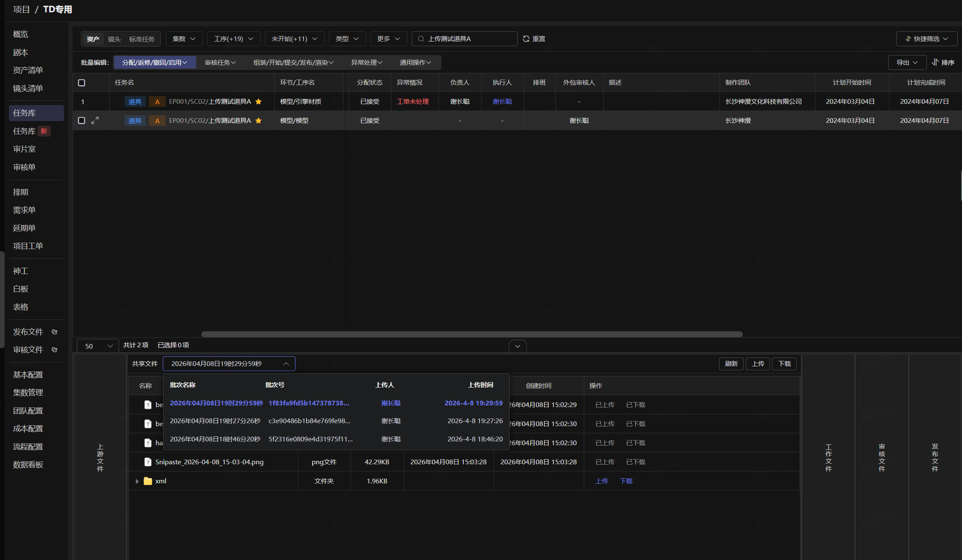The width and height of the screenshot is (962, 560).
Task: Collapse the bottom panel with chevron toggle
Action: 518,346
